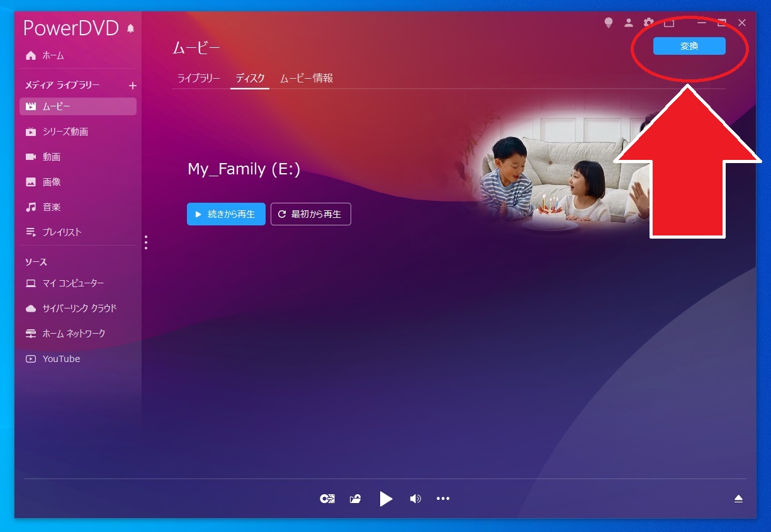Switch to the ライブラリー tab
Screen dimensions: 771x532
click(198, 79)
